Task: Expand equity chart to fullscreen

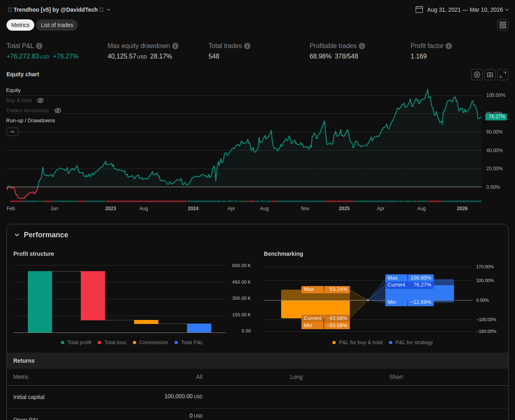Action: tap(503, 75)
